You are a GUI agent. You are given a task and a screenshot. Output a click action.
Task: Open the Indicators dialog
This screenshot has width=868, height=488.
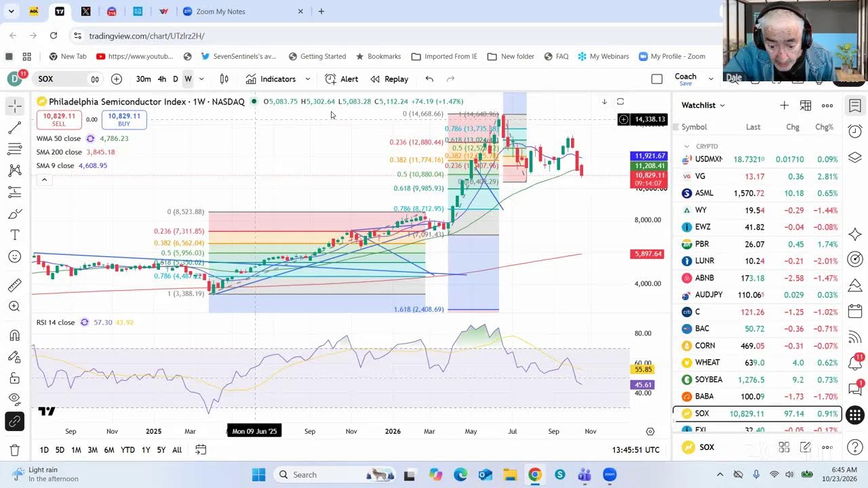tap(271, 79)
